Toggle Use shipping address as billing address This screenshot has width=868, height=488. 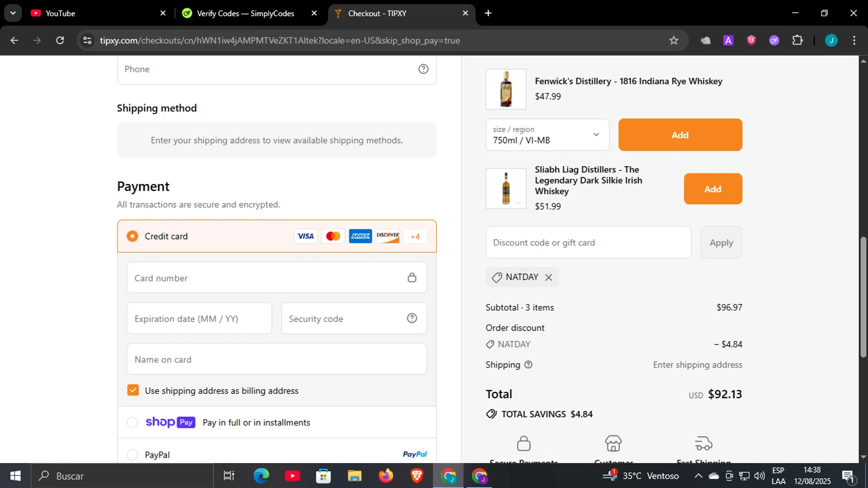[x=133, y=390]
